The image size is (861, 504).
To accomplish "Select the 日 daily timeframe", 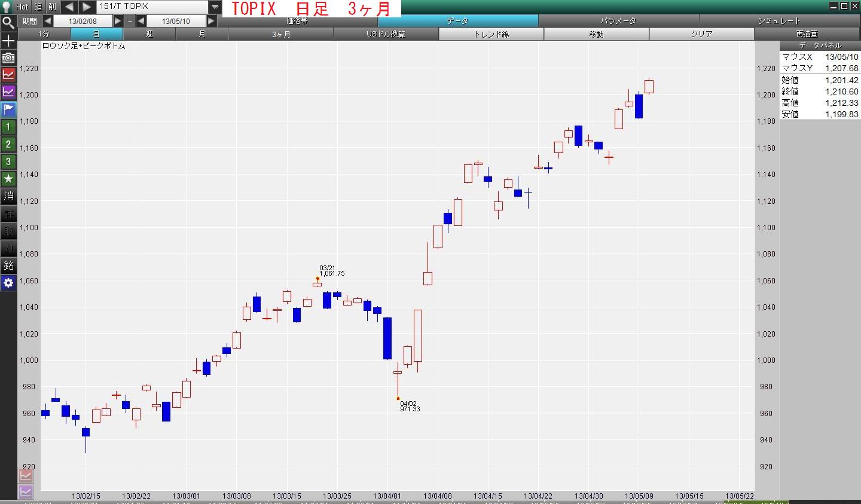I will 97,34.
